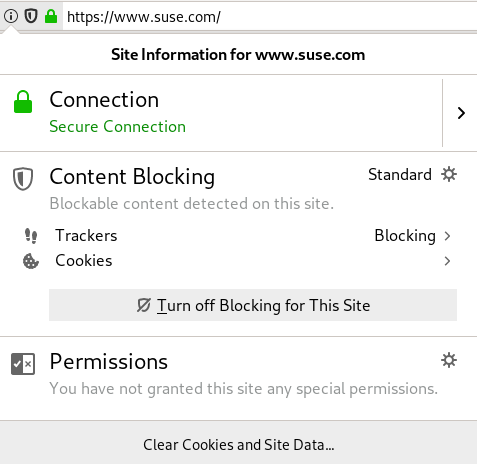Click Clear Cookies and Site Data button
Image resolution: width=477 pixels, height=464 pixels.
[x=238, y=444]
